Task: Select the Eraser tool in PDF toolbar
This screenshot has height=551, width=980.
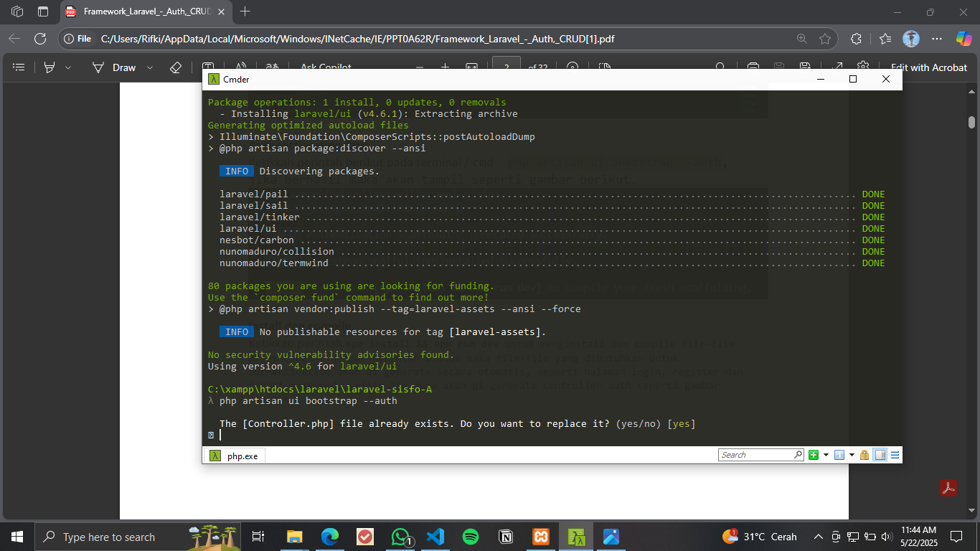Action: pos(176,67)
